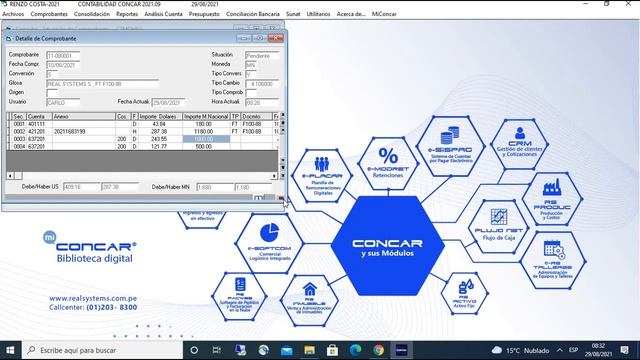Viewport: 640px width, 360px height.
Task: Show hidden system tray icons
Action: pos(560,350)
